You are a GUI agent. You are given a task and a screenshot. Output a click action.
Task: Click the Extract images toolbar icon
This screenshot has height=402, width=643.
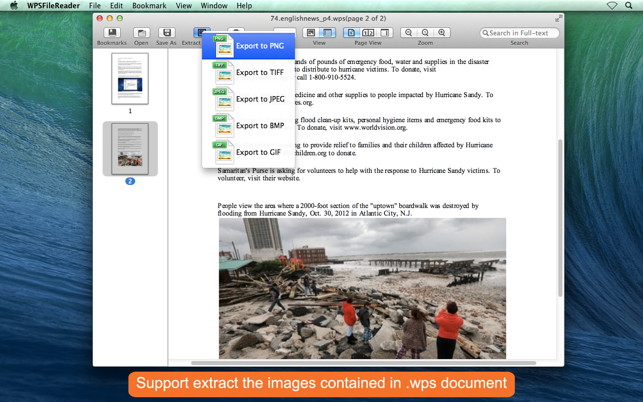point(201,31)
